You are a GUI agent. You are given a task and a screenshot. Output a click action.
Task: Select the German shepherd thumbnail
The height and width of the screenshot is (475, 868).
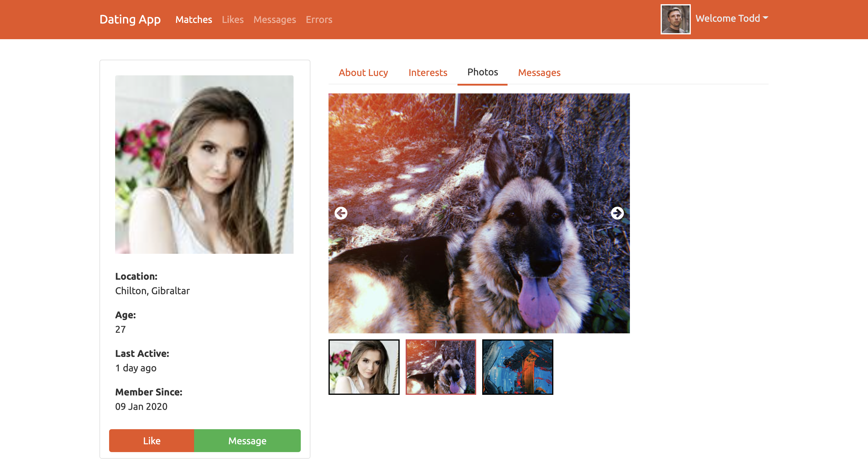point(440,367)
